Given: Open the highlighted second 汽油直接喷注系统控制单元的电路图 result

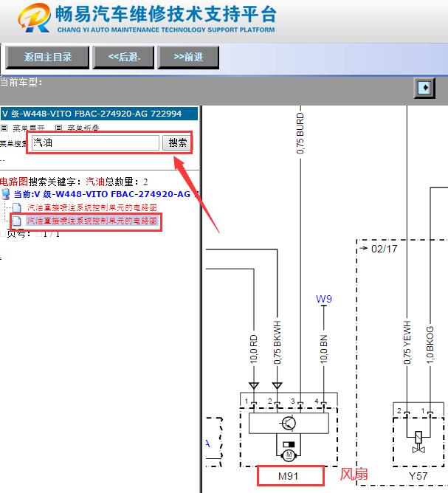Looking at the screenshot, I should [92, 221].
